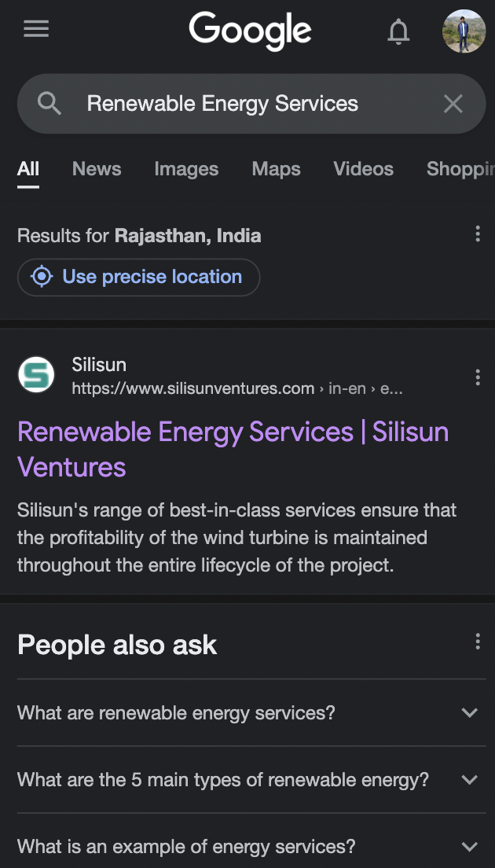Image resolution: width=495 pixels, height=868 pixels.
Task: Click into the search text field
Action: (236, 104)
